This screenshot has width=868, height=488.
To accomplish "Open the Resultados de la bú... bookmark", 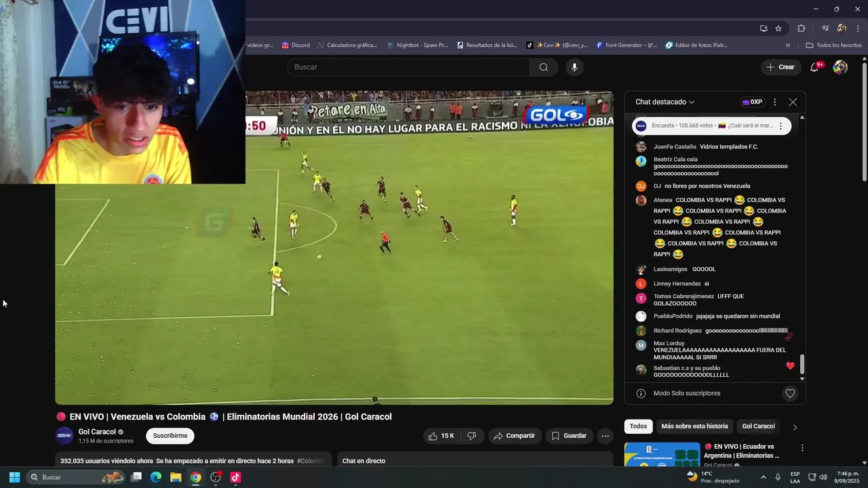I will coord(487,45).
